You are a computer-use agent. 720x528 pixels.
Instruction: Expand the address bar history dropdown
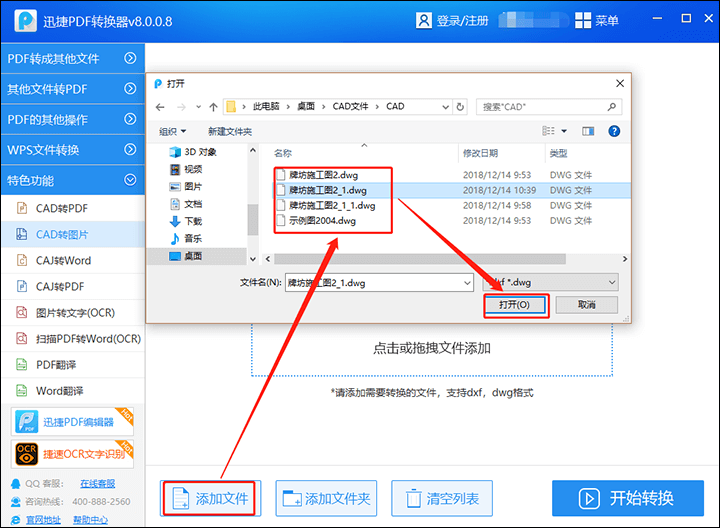tap(445, 107)
